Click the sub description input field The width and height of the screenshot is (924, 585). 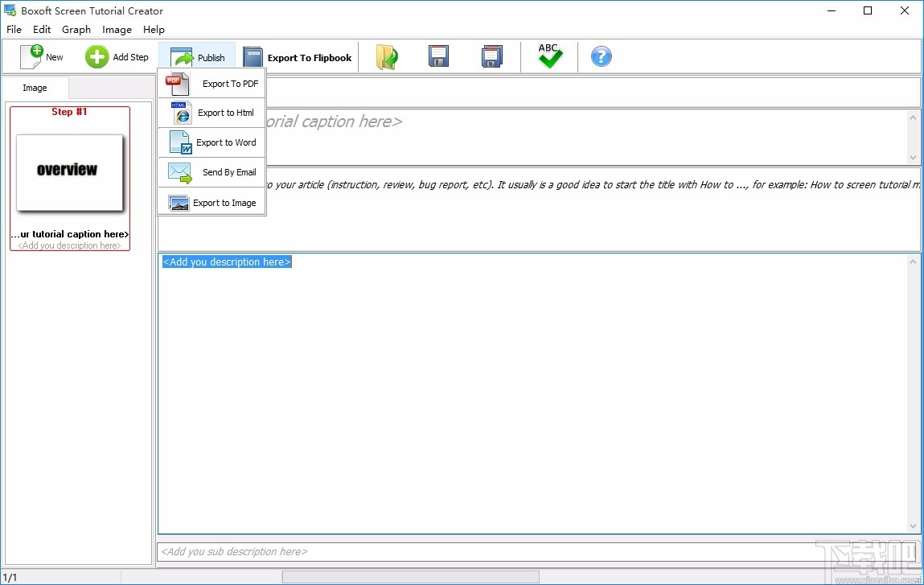click(322, 551)
